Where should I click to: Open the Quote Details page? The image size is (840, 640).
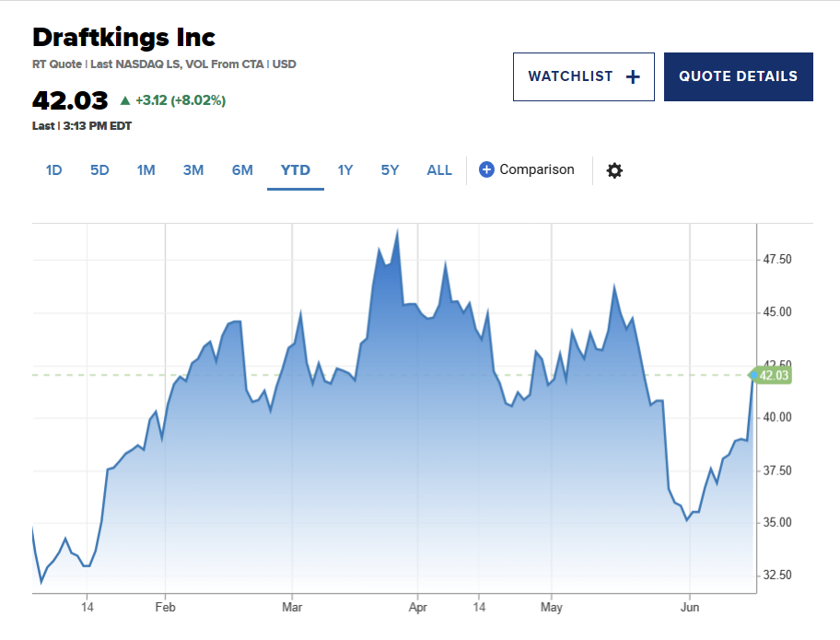(738, 76)
